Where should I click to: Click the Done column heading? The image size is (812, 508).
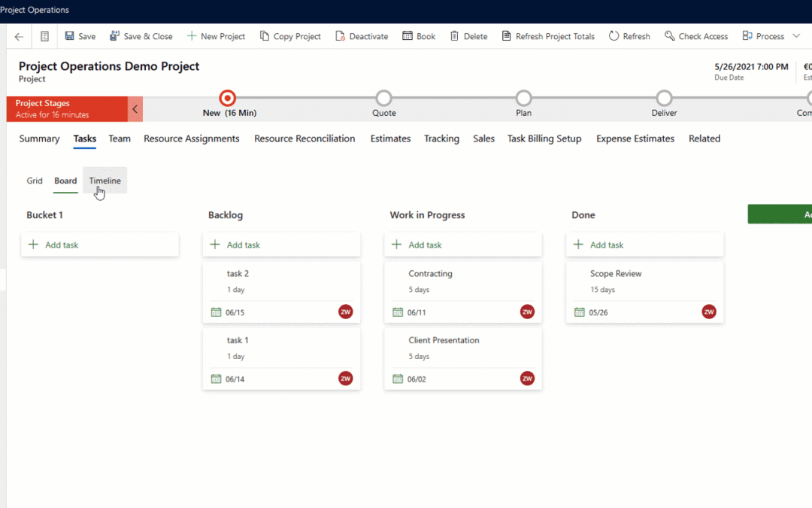coord(583,214)
